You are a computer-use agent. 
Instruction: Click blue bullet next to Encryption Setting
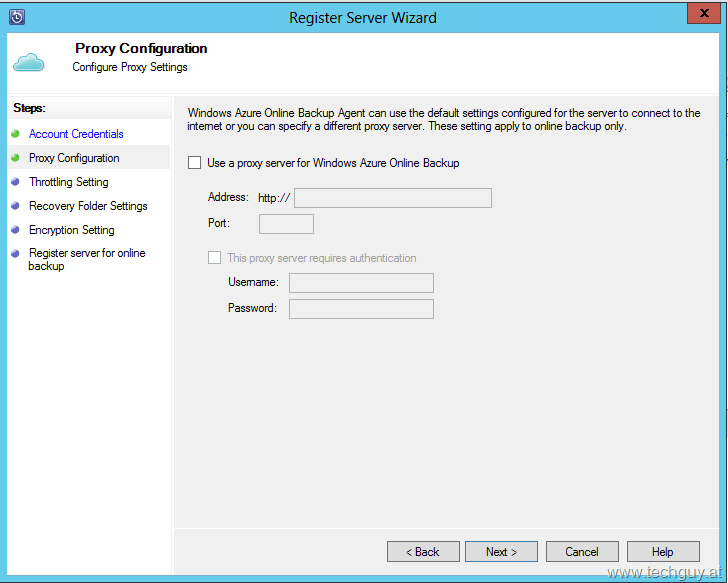click(x=15, y=229)
